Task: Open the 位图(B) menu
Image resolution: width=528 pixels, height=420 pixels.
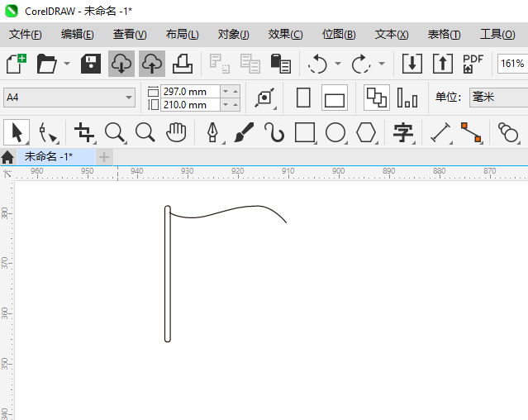Action: pyautogui.click(x=339, y=35)
